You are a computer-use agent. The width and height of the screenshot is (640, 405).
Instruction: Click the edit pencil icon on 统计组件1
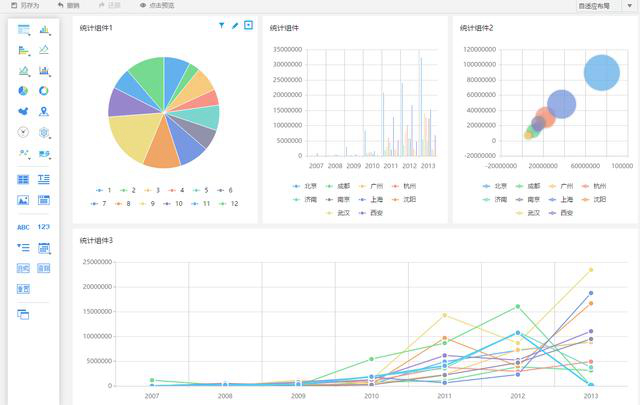tap(235, 26)
